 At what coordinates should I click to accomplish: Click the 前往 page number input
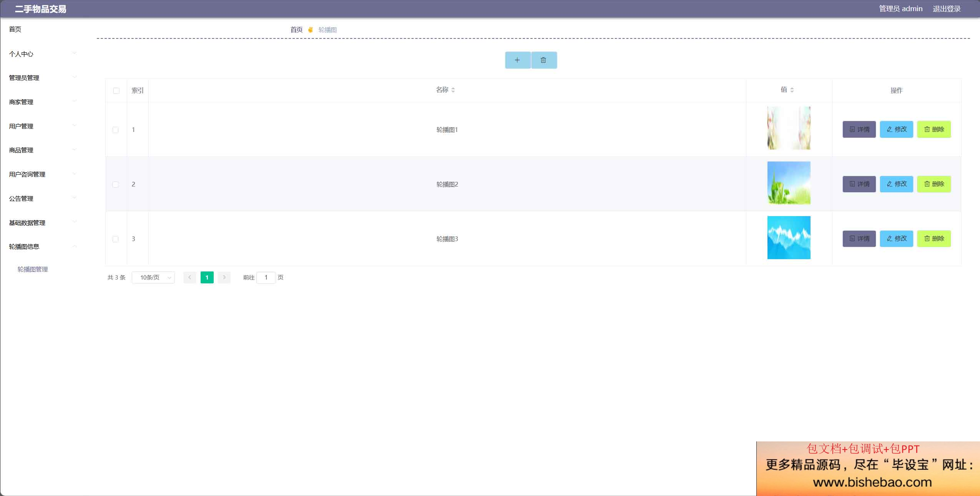coord(266,277)
